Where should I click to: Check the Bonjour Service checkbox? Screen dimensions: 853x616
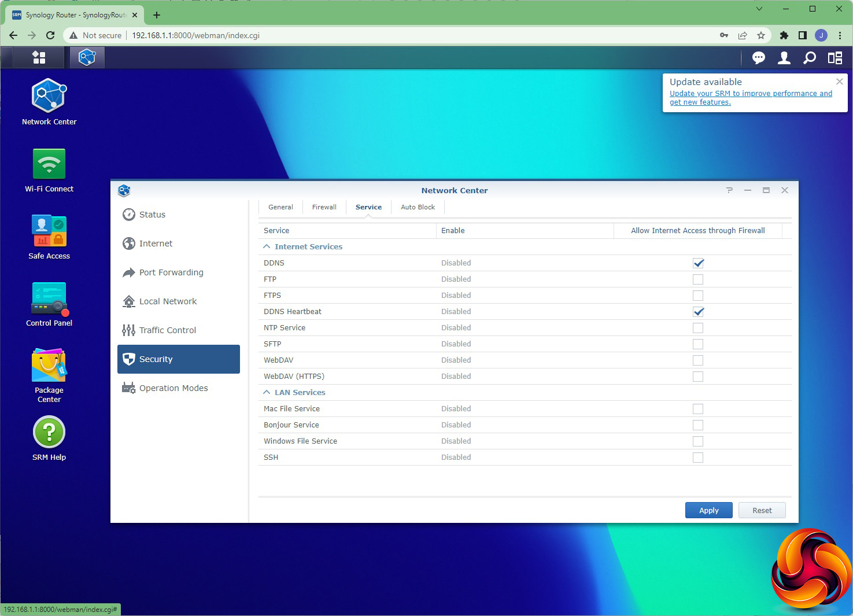pos(698,425)
